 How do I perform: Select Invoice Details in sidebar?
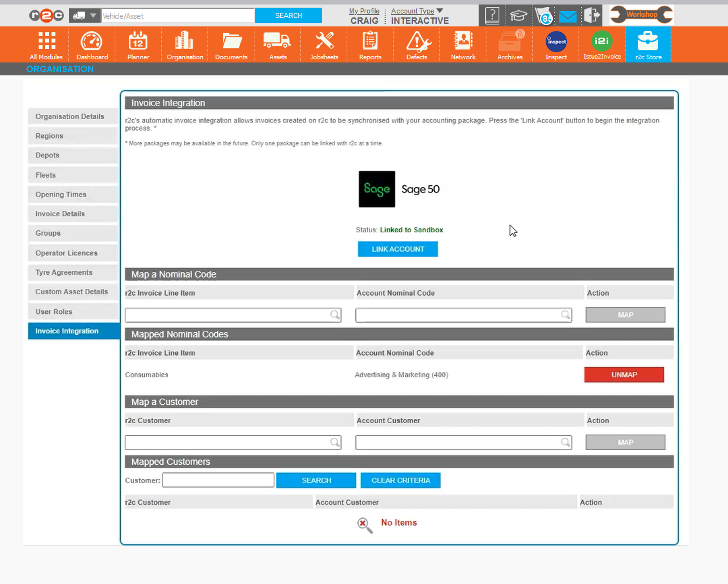[x=60, y=214]
